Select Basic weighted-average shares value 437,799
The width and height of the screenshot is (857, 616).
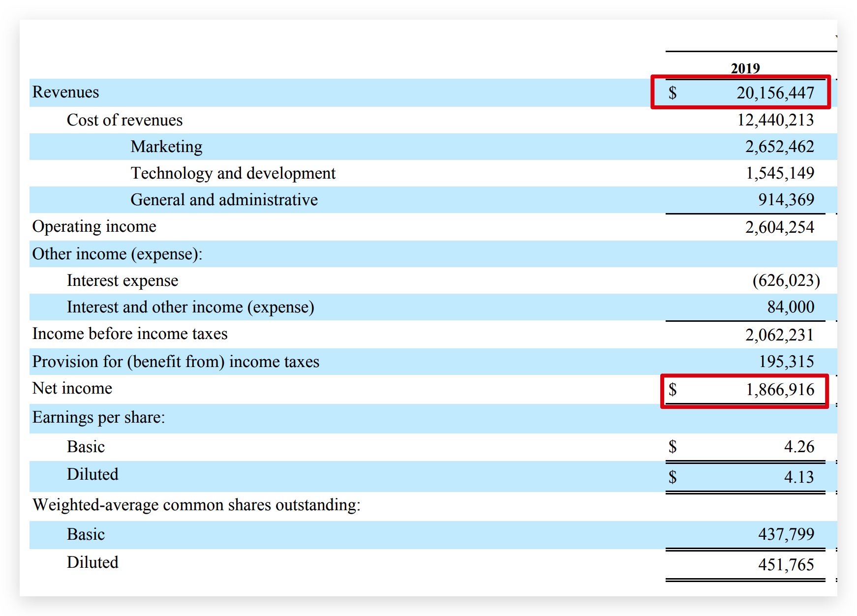click(x=786, y=534)
